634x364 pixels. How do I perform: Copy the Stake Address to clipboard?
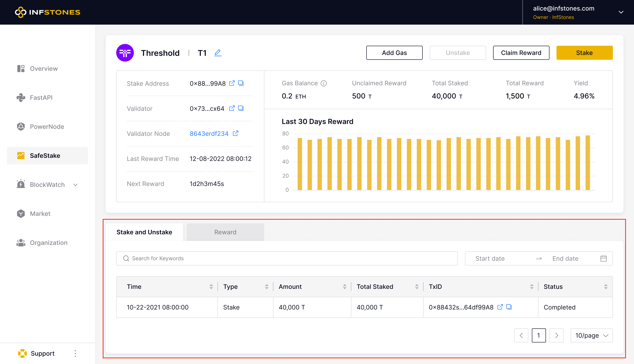point(241,83)
